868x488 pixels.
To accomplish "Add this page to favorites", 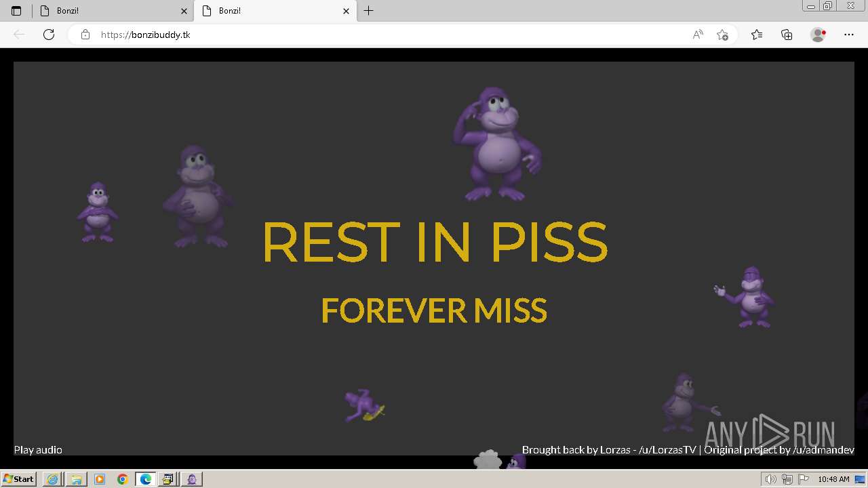I will pos(722,35).
